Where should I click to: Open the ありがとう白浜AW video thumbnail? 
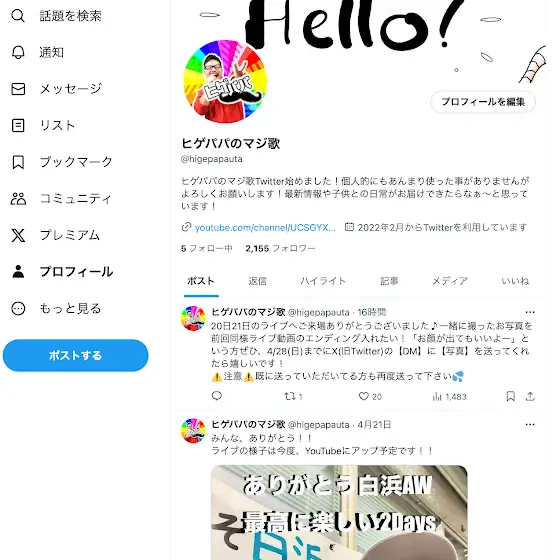(339, 512)
